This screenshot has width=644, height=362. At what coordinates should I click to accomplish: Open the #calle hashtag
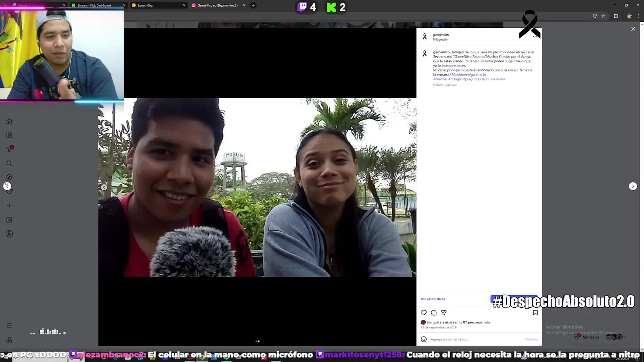tap(501, 79)
